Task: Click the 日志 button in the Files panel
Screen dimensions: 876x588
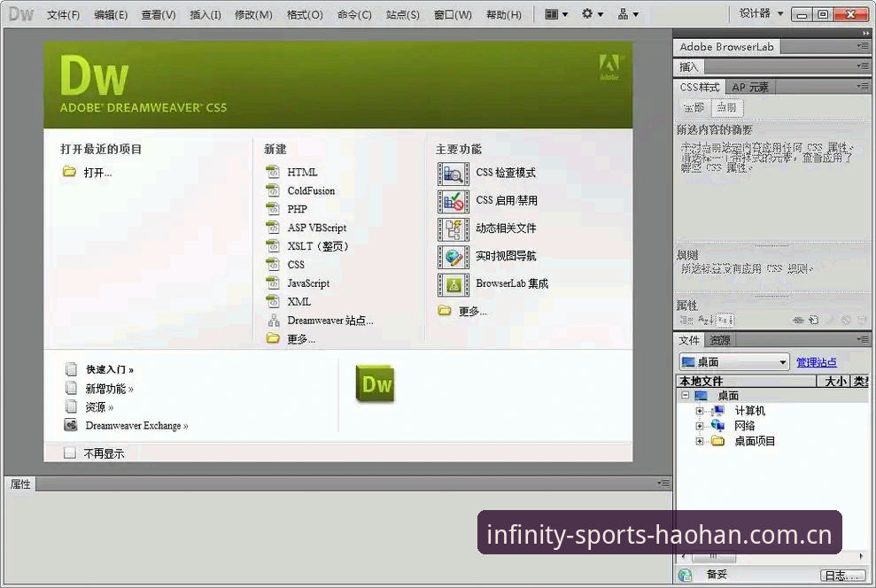Action: tap(843, 575)
